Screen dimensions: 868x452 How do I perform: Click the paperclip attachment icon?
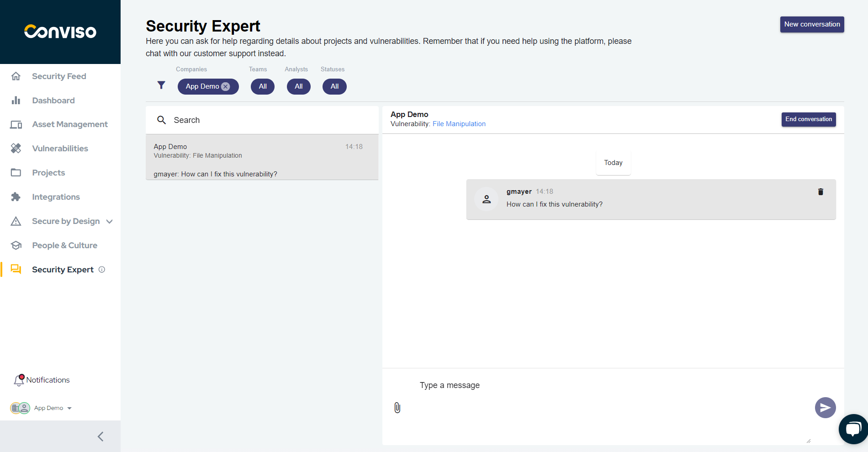(x=397, y=408)
